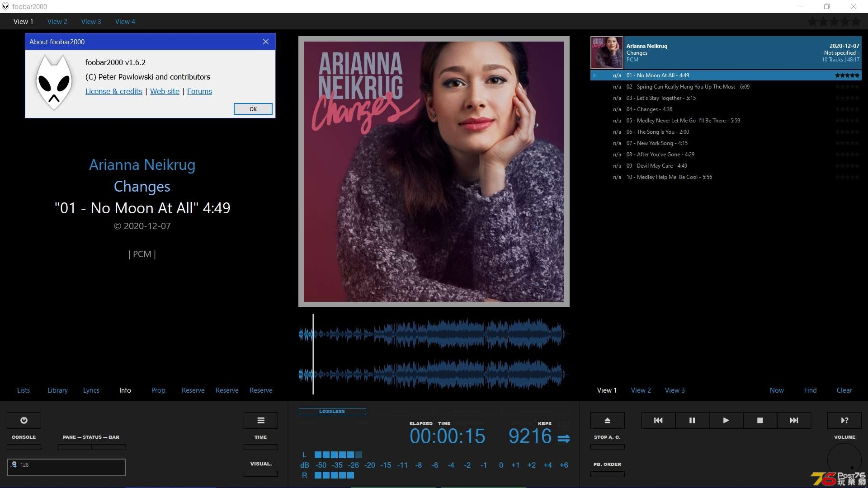
Task: Click the album thumbnail in the playlist header
Action: (x=607, y=52)
